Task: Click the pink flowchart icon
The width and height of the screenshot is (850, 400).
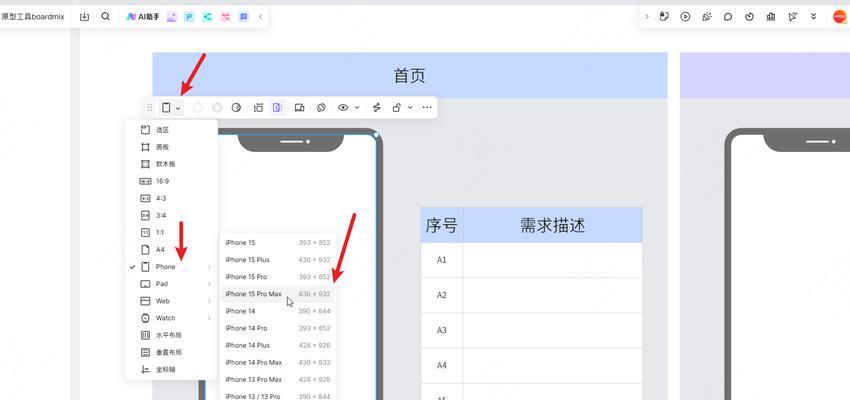Action: click(x=226, y=17)
